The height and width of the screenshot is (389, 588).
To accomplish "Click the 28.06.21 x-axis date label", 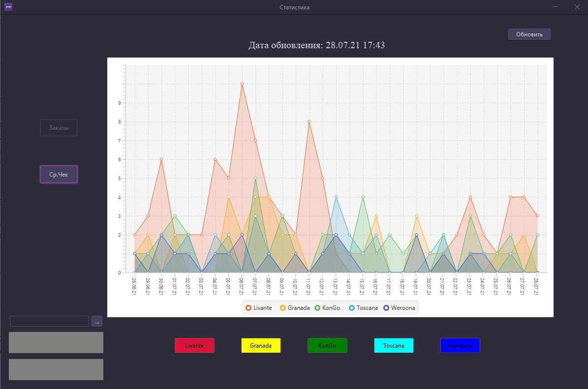I will click(134, 286).
